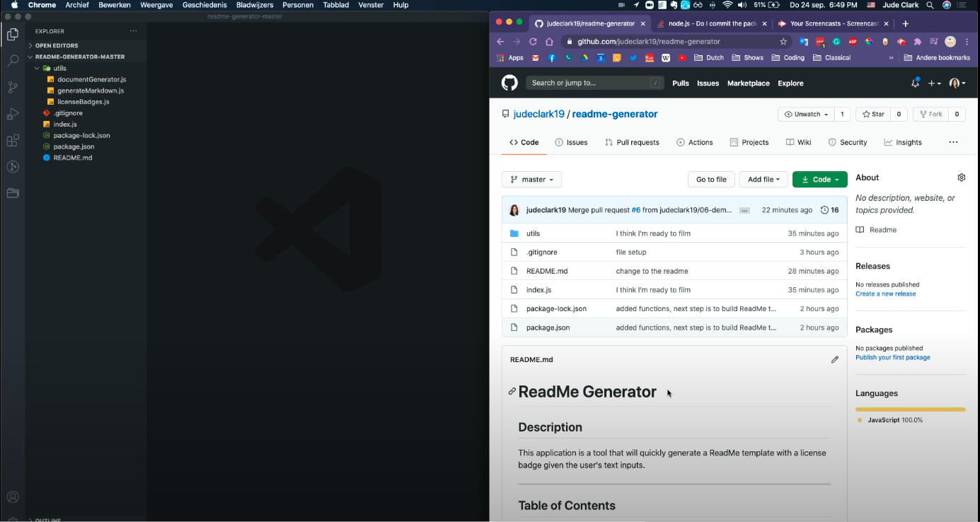Open the Bladwijzers menu in macOS menu bar

pos(254,5)
